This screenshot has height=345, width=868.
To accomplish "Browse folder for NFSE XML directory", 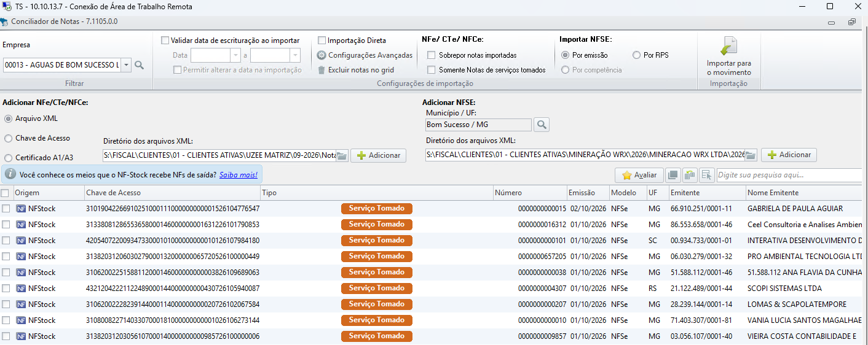I will (x=751, y=155).
